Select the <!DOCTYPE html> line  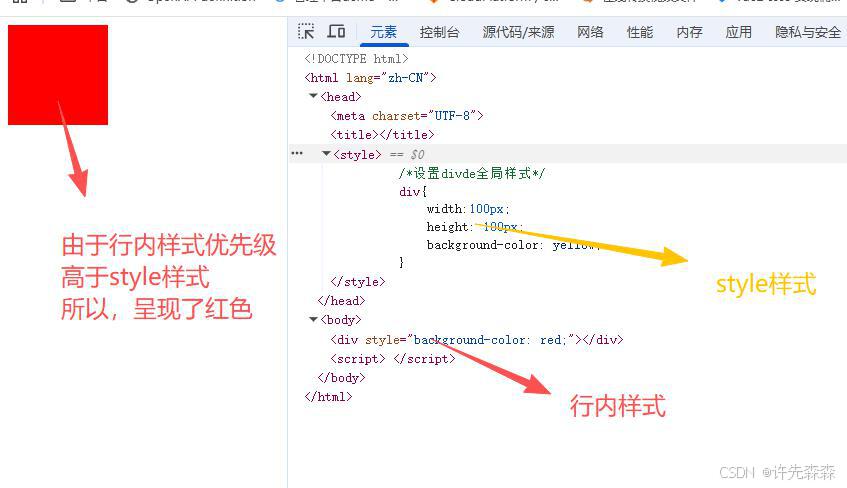[x=357, y=58]
